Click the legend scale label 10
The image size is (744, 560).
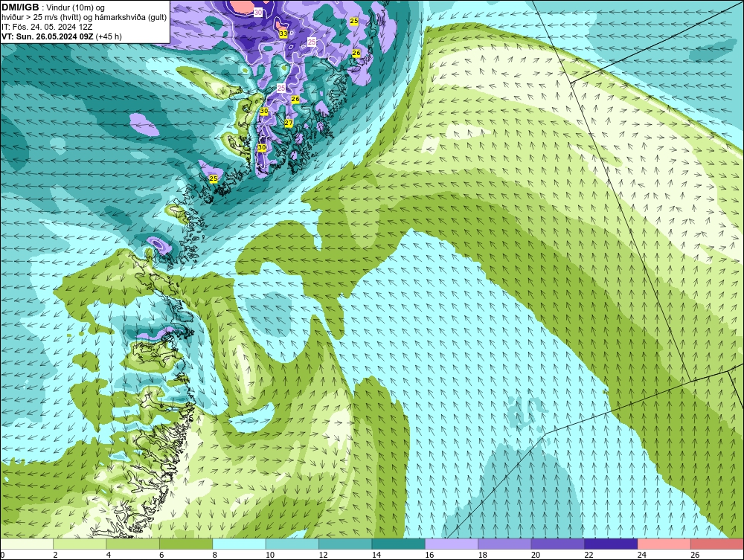pos(270,555)
